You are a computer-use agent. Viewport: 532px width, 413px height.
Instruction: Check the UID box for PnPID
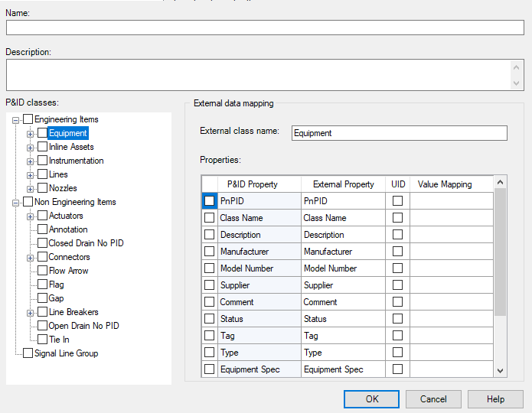pyautogui.click(x=397, y=201)
